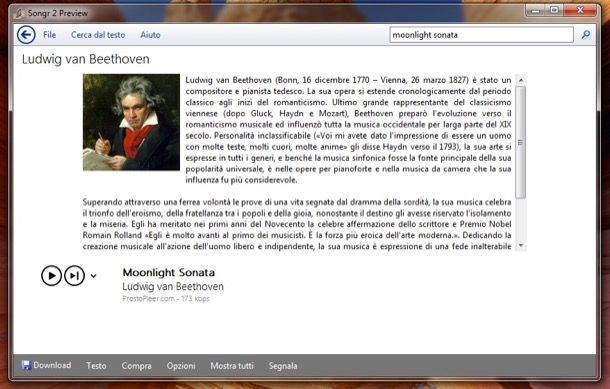Click the Compra button
The width and height of the screenshot is (610, 389).
137,366
